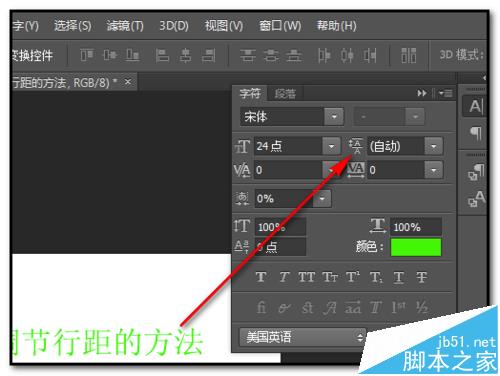Viewport: 500px width, 376px height.
Task: Open Character Styles icon in side dock
Action: pyautogui.click(x=476, y=199)
